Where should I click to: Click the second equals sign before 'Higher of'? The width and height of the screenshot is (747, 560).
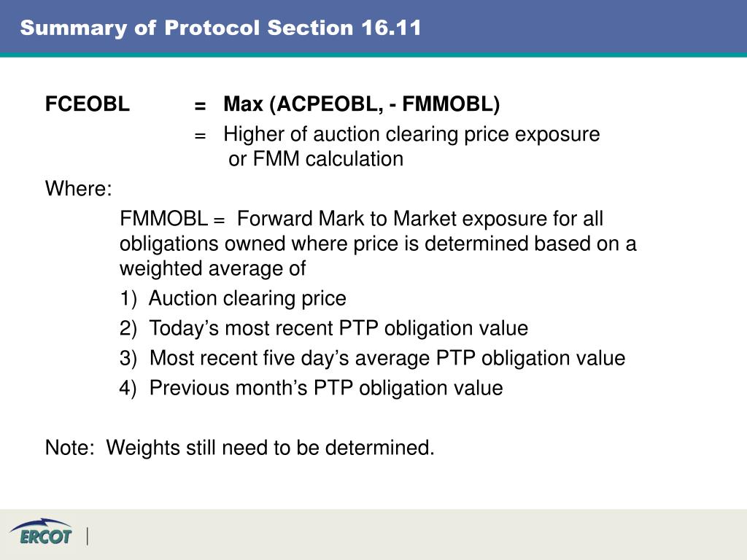(x=200, y=136)
